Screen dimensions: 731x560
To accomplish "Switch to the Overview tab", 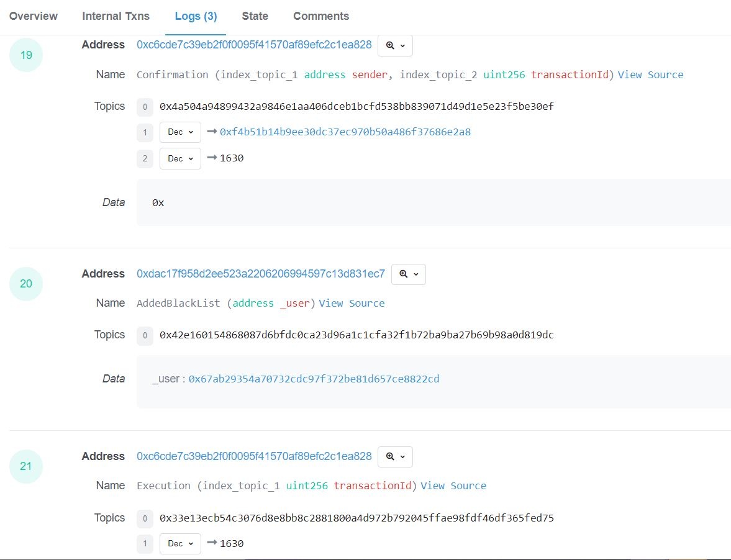I will point(33,16).
